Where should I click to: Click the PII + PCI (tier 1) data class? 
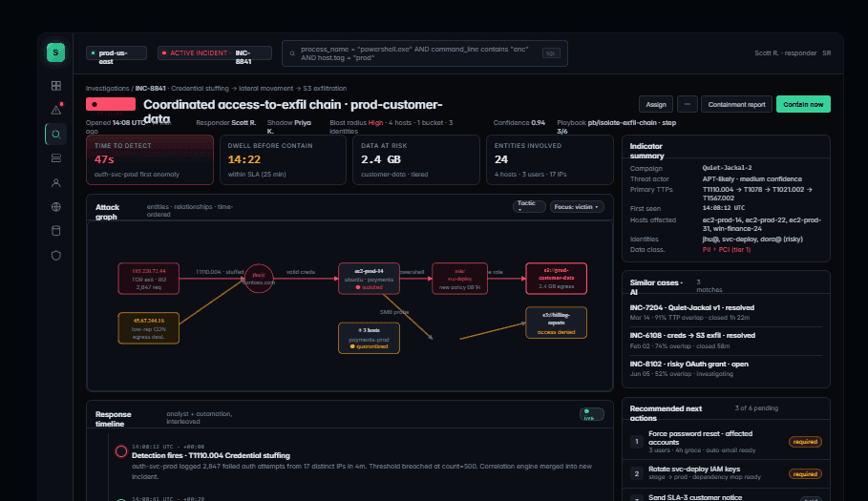[x=727, y=249]
